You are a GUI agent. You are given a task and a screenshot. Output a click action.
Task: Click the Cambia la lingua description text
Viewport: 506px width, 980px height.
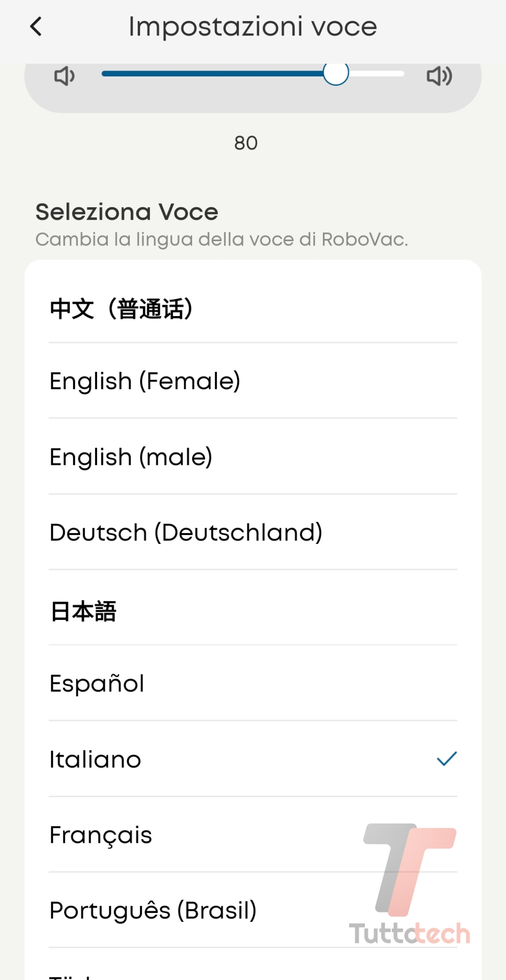pos(221,240)
